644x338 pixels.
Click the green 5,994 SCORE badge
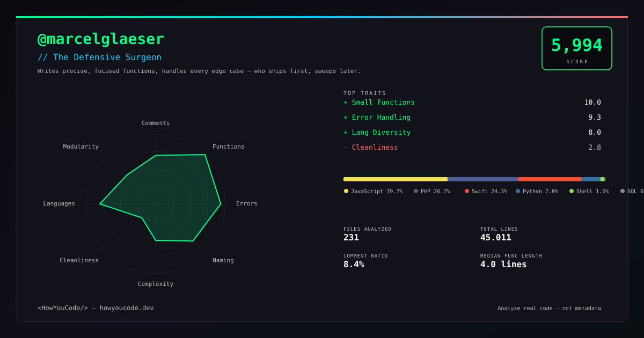tap(577, 48)
